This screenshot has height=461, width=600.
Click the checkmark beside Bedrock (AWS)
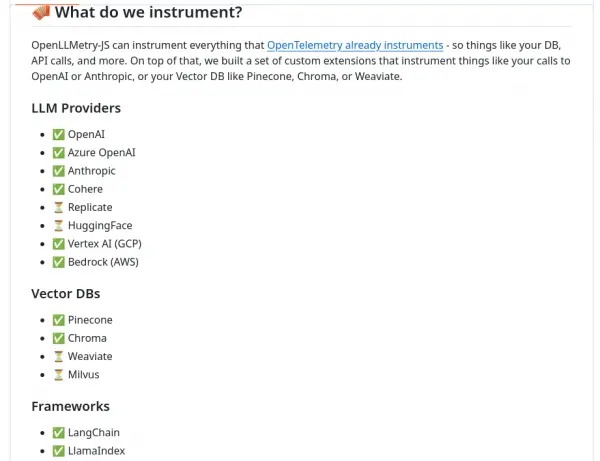(58, 263)
